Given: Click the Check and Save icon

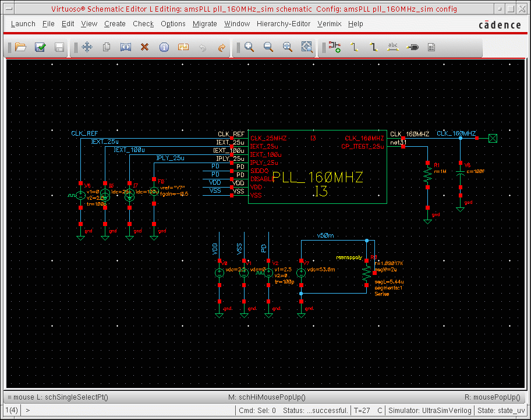Looking at the screenshot, I should coord(40,47).
